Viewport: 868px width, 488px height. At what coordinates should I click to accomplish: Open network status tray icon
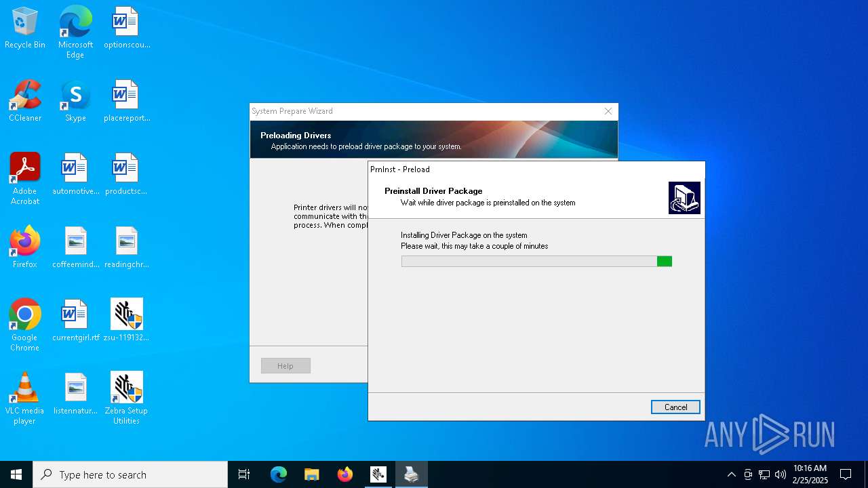[764, 474]
